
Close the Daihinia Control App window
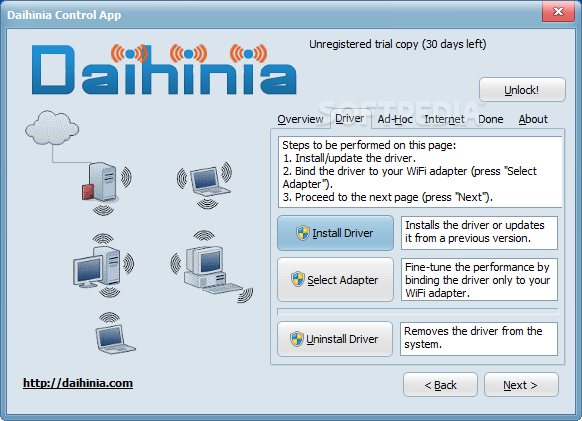[x=558, y=12]
